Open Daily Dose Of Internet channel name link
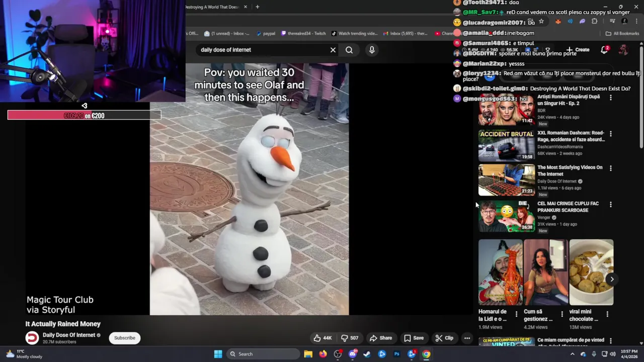The width and height of the screenshot is (644, 362). [69, 335]
